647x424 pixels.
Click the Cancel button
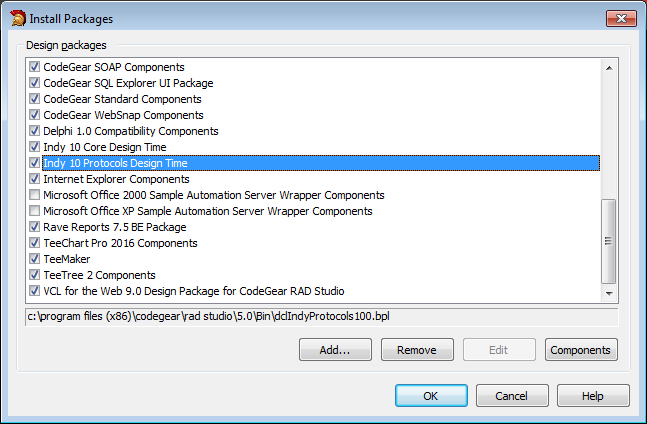512,396
